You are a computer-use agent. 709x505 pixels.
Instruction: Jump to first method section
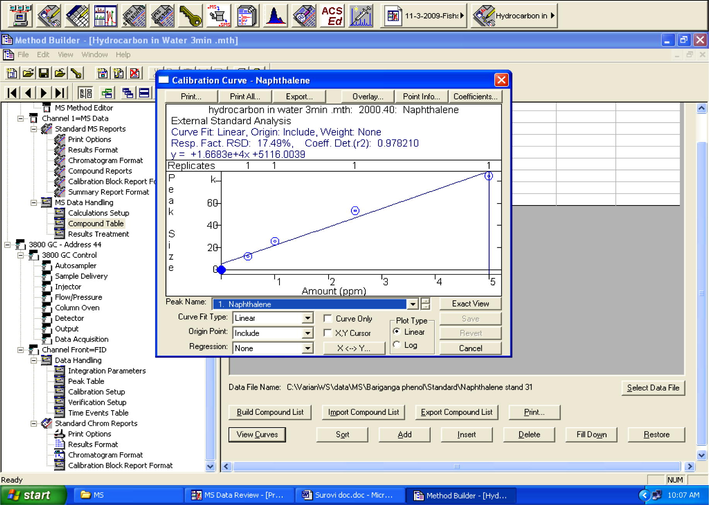[x=13, y=93]
